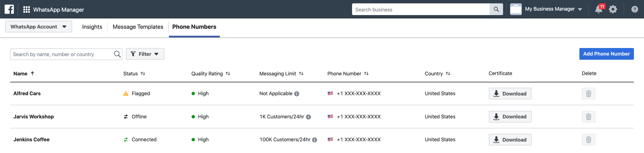Viewport: 644px width, 153px height.
Task: Click the search business magnifier button
Action: pos(496,9)
